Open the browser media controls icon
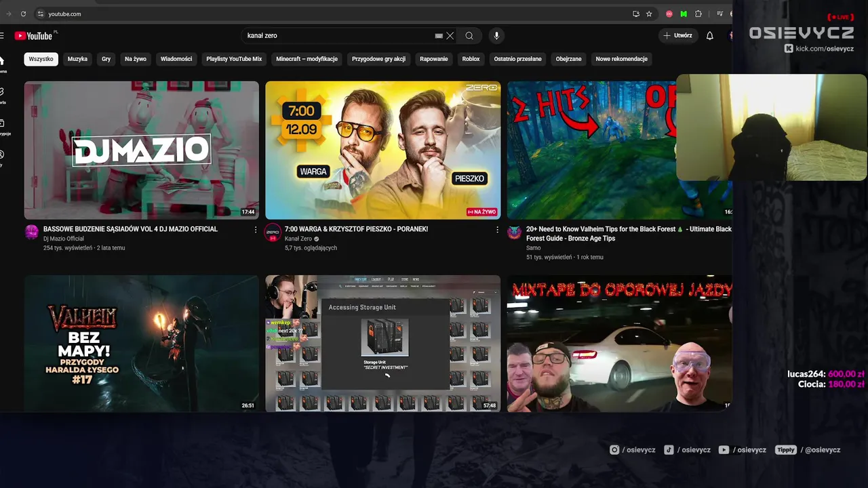This screenshot has height=488, width=868. [x=719, y=14]
